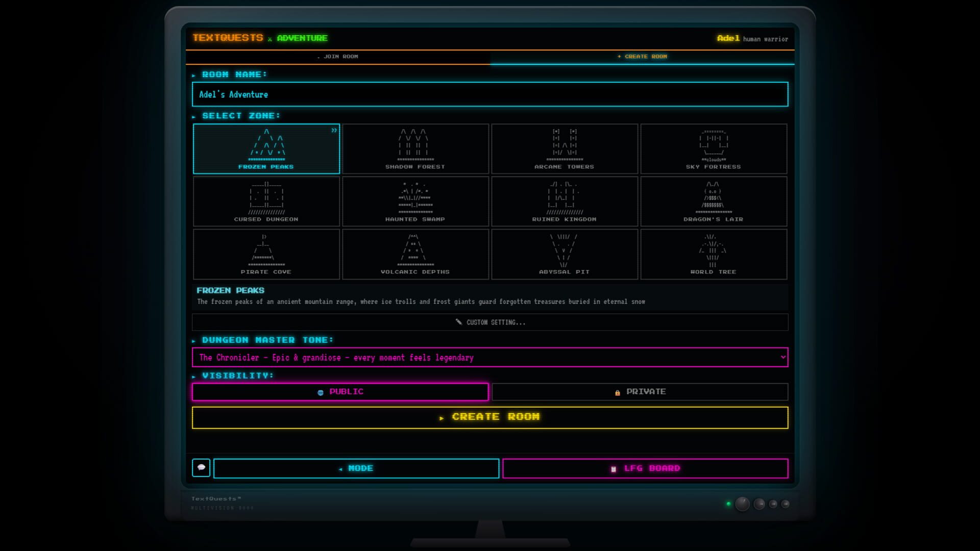Image resolution: width=980 pixels, height=551 pixels.
Task: Click the chat speech bubble icon
Action: (201, 468)
